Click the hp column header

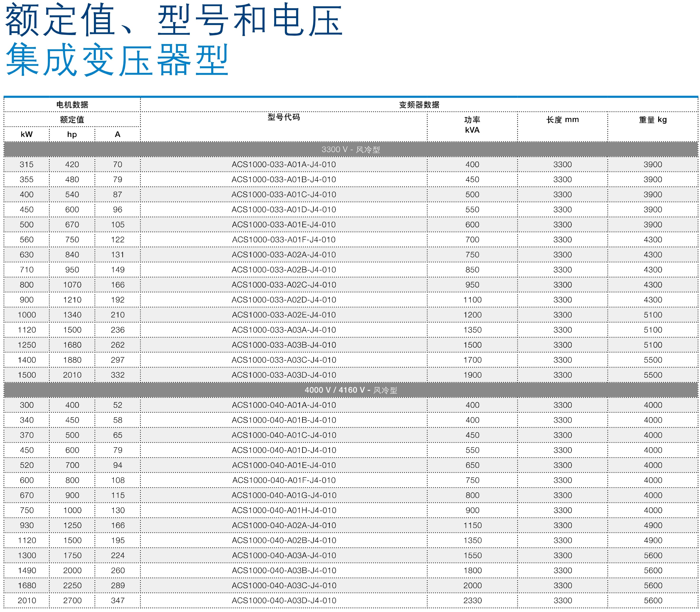point(72,134)
